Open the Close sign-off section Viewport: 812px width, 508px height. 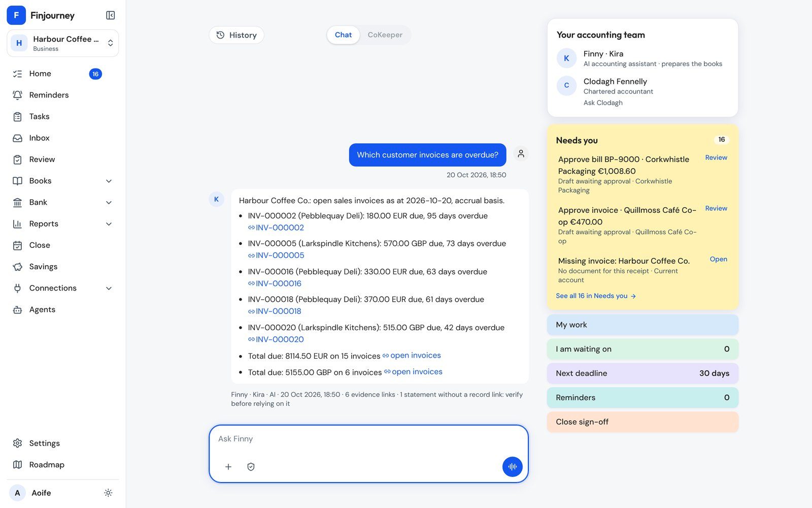[642, 422]
